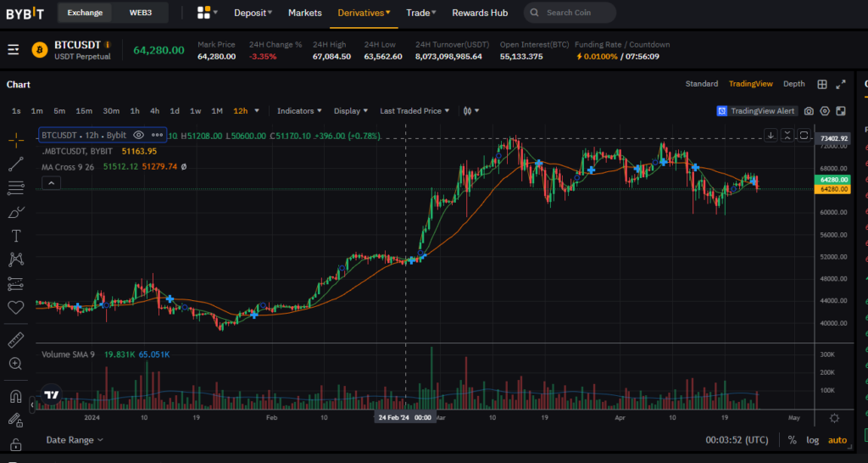Select the TradingView chart view
The width and height of the screenshot is (868, 463).
pos(751,84)
